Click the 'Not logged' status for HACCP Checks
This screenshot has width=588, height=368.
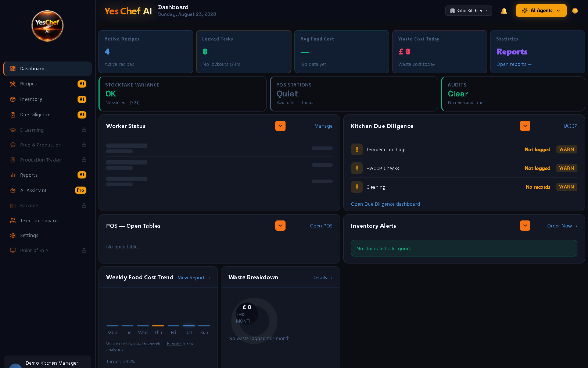click(538, 168)
